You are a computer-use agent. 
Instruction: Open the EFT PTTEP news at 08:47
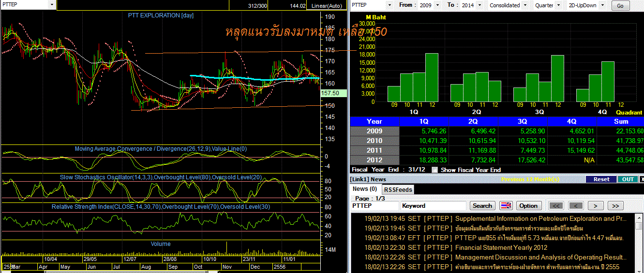click(494, 238)
